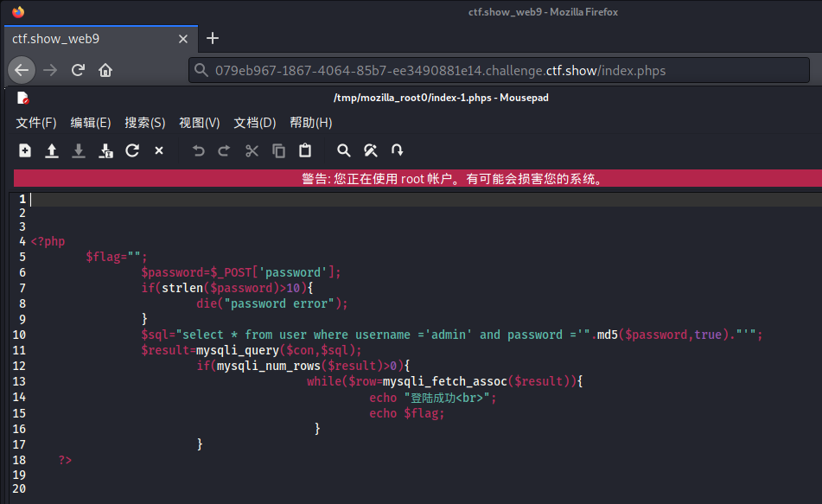
Task: Reload the file with the revert icon
Action: (131, 150)
